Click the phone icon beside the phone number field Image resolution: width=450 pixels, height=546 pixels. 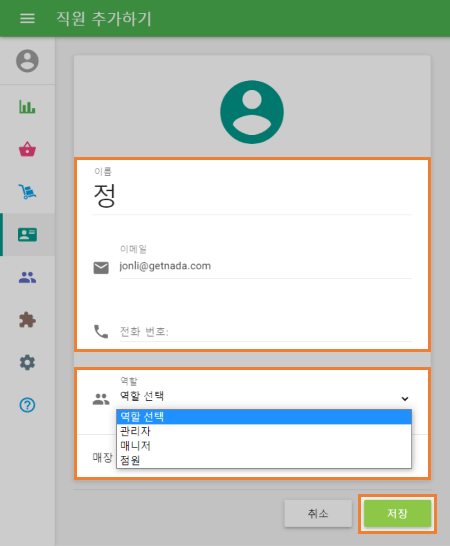tap(101, 332)
